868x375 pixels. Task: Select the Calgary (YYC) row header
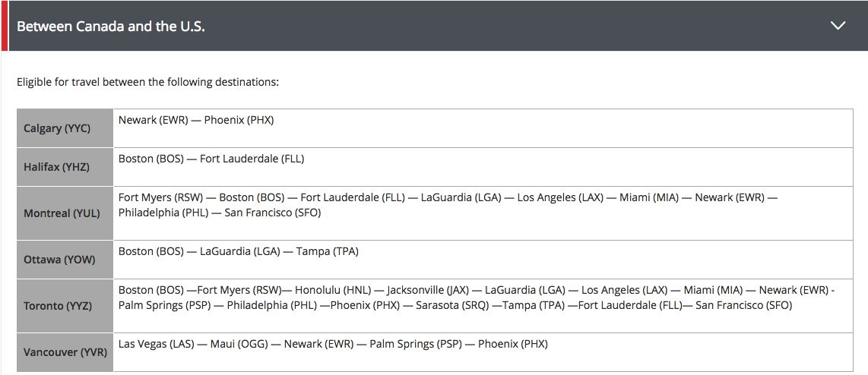[57, 128]
